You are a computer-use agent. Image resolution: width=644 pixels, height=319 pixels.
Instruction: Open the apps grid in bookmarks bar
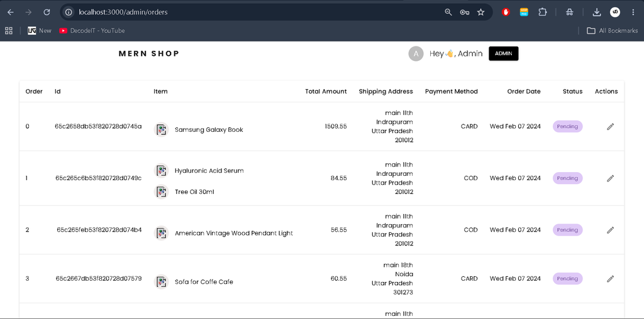click(9, 30)
